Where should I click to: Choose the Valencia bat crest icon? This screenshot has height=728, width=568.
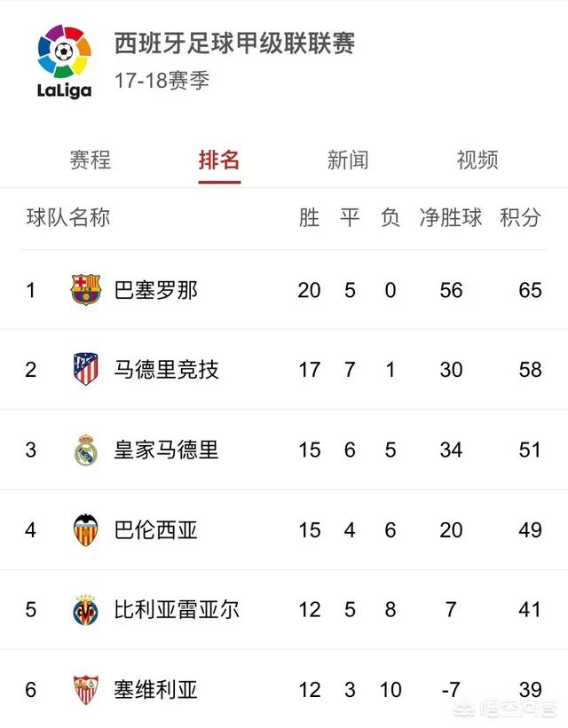[86, 529]
